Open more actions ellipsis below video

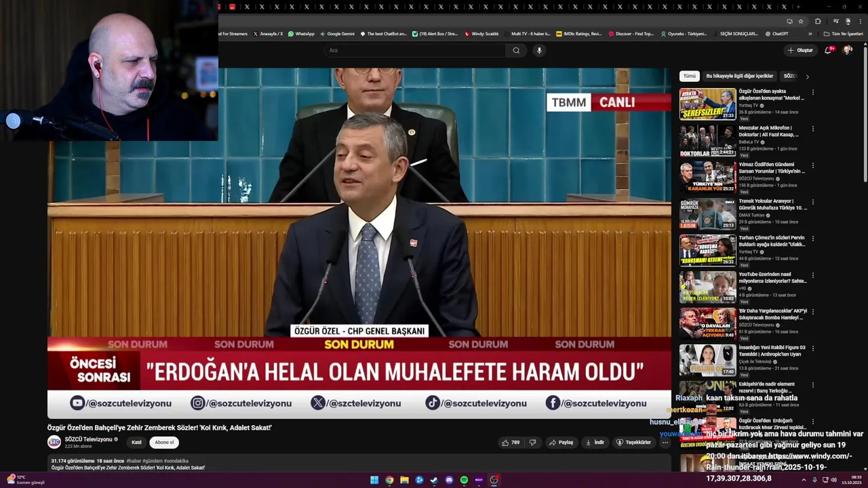pos(665,443)
